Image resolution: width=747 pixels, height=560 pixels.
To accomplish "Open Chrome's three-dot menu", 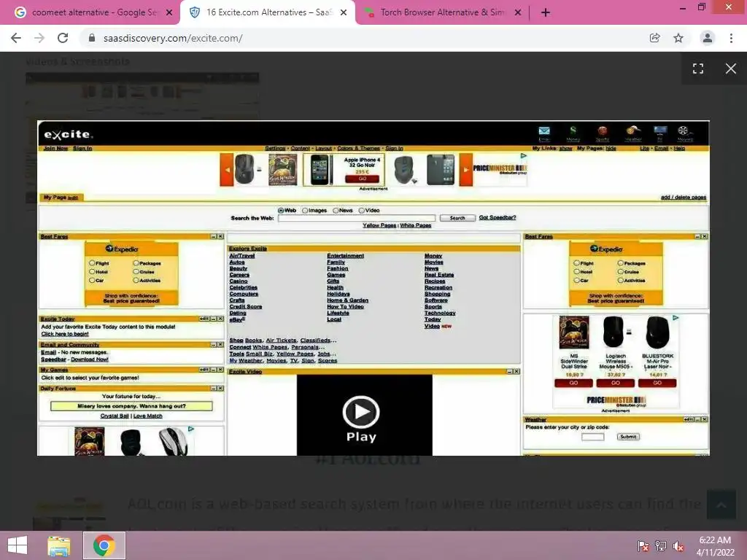I will click(731, 38).
